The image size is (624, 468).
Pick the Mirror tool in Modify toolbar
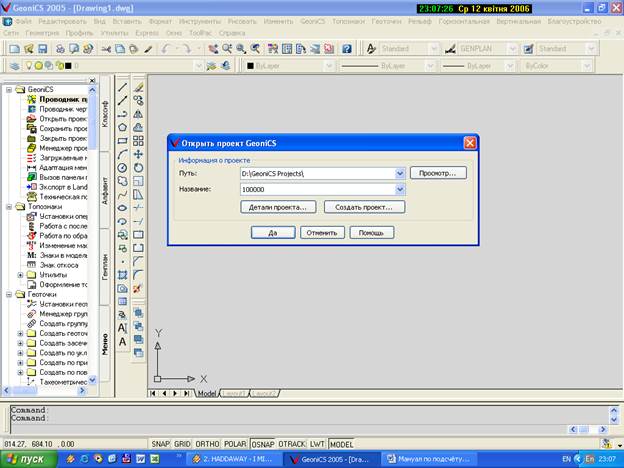pos(138,114)
